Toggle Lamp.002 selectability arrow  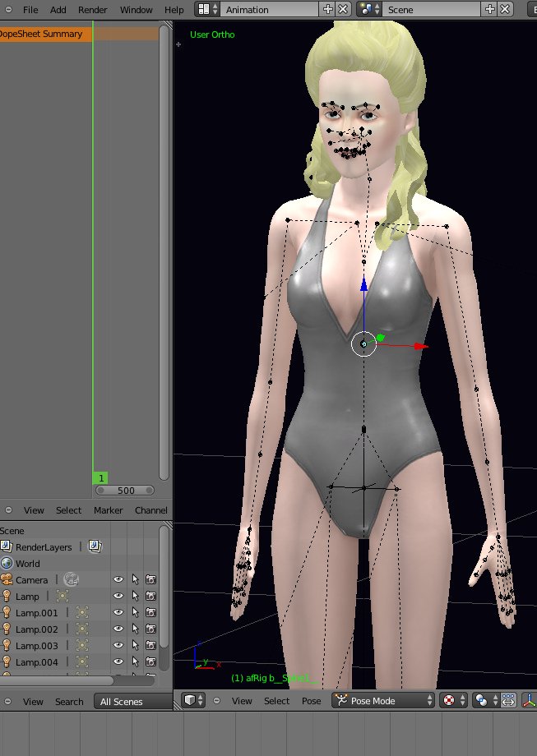[x=135, y=629]
